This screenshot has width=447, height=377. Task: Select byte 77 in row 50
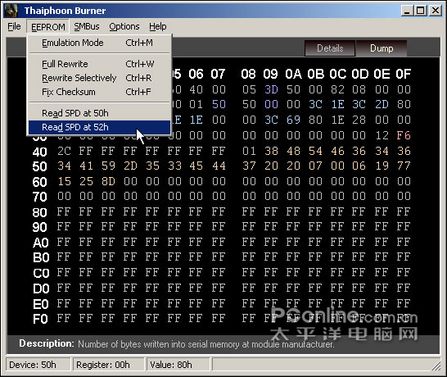(403, 166)
